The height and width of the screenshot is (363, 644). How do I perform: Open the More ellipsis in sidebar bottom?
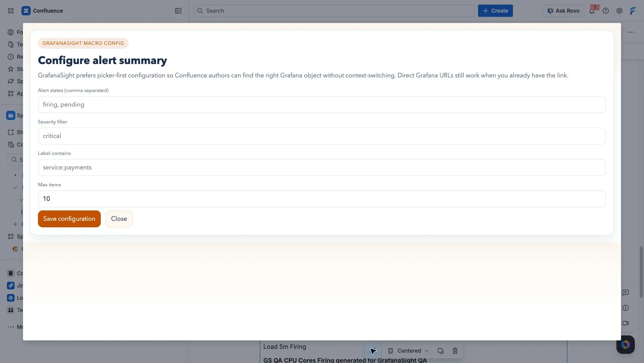coord(11,327)
